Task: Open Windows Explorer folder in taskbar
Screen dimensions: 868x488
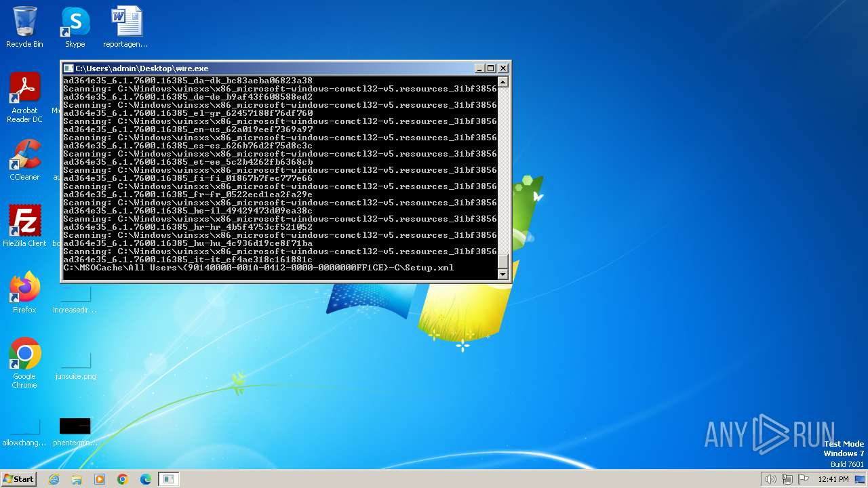Action: 77,479
